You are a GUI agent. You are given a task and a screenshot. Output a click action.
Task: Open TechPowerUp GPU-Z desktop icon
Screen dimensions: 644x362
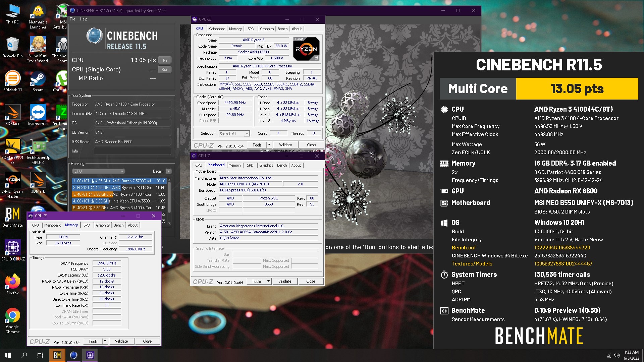38,151
